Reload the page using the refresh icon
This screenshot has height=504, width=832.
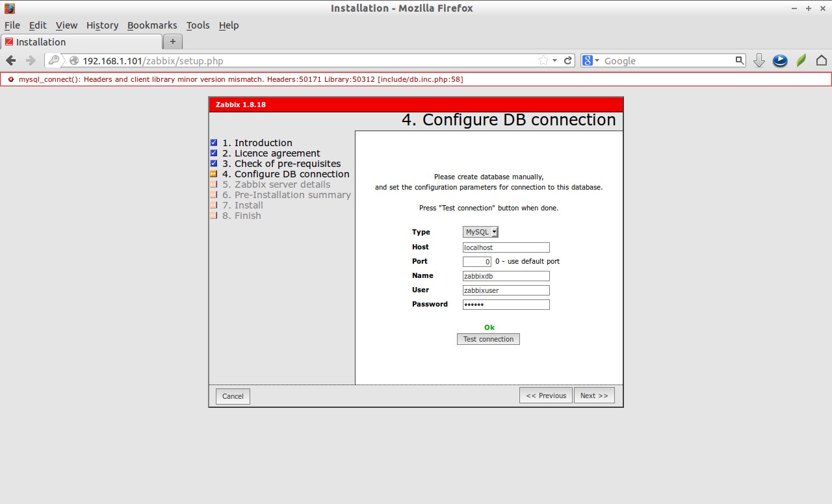point(567,60)
